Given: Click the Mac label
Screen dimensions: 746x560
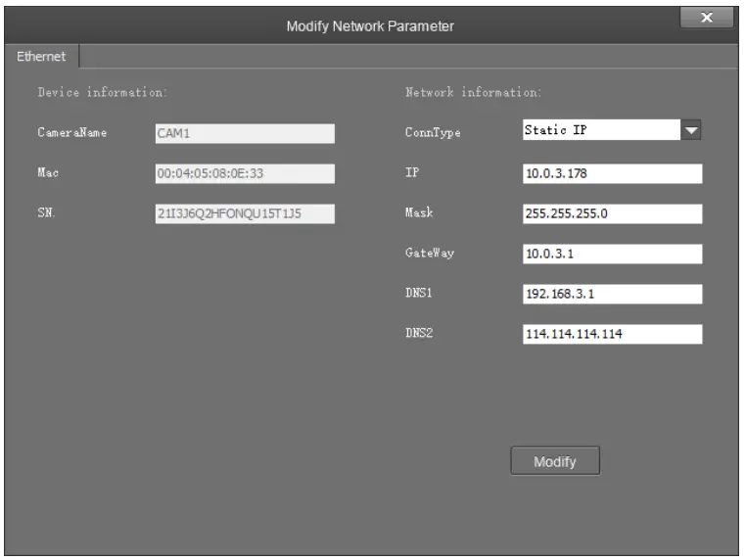Looking at the screenshot, I should (x=48, y=172).
